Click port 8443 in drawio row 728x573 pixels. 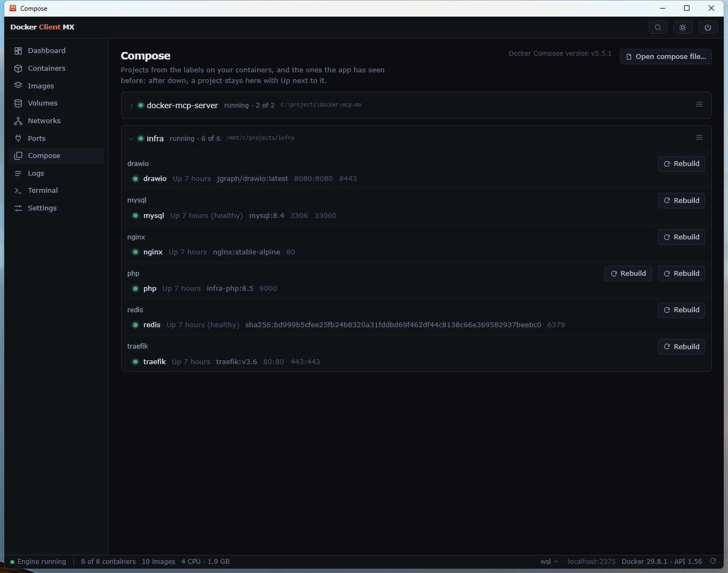tap(348, 179)
